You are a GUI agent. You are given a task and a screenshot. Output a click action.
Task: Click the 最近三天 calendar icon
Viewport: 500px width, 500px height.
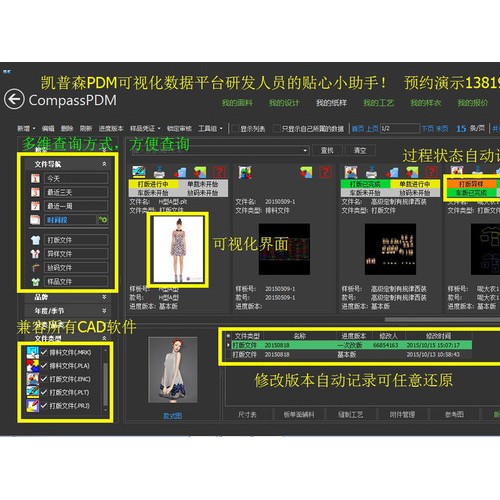pyautogui.click(x=35, y=192)
